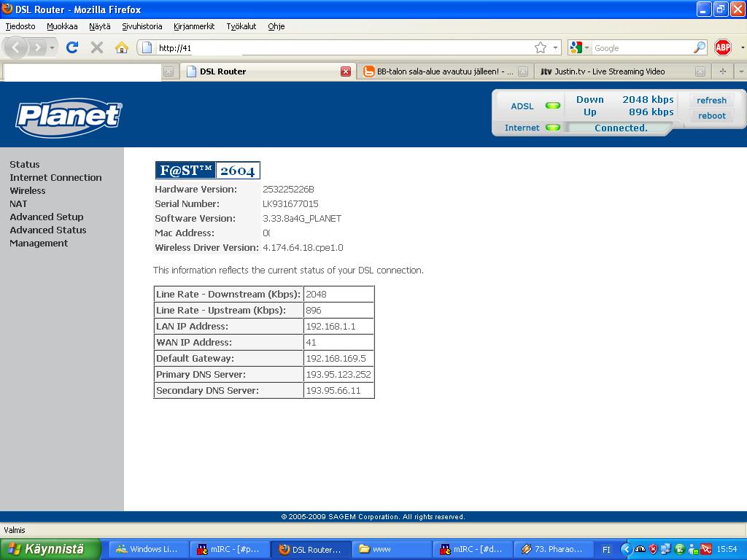Viewport: 747px width, 560px height.
Task: Switch to mIRC [#p... taskbar item
Action: pos(230,550)
